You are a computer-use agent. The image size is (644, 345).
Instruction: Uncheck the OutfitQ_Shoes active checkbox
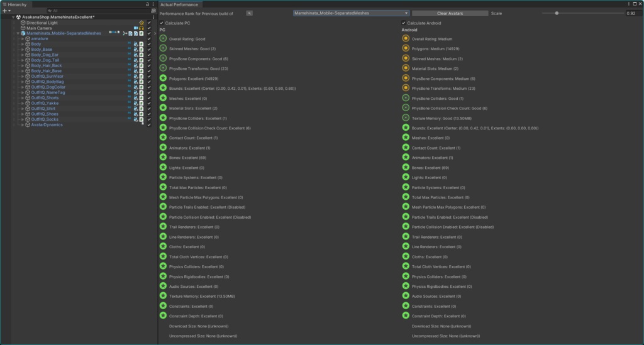point(149,114)
